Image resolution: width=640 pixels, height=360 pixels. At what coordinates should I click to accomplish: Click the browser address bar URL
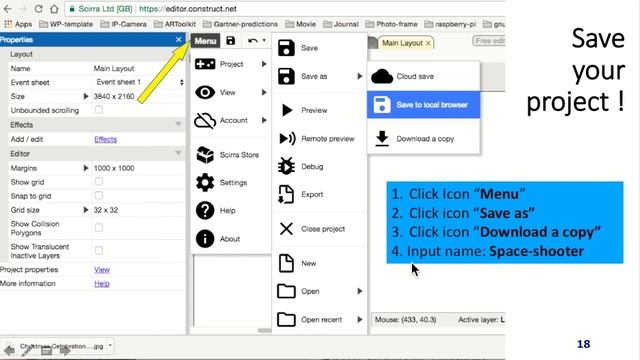(x=188, y=9)
